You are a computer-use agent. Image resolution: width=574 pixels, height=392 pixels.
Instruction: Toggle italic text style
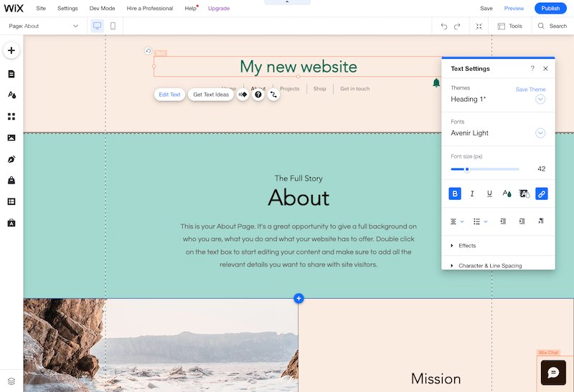pos(472,193)
